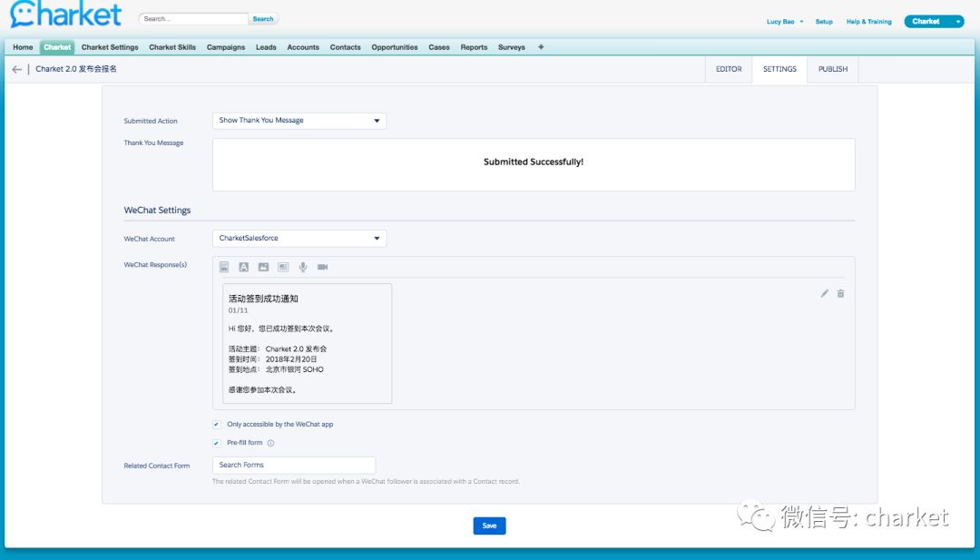Open the Campaigns navigation tab

[225, 47]
